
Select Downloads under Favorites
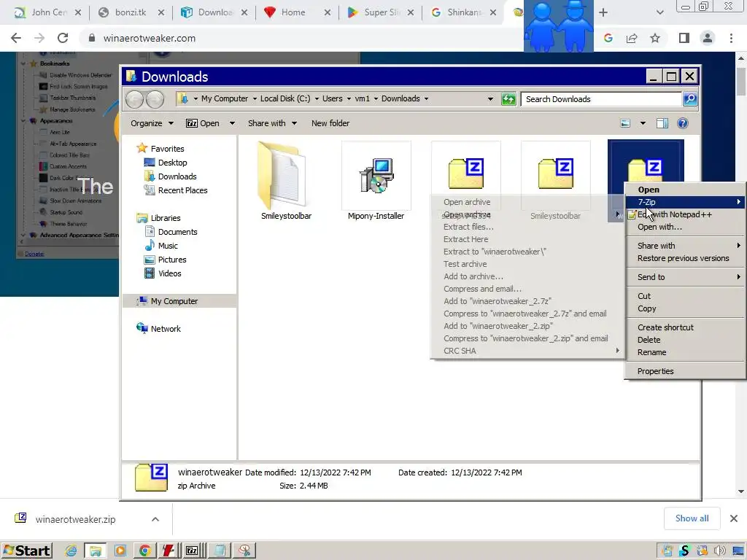171,176
